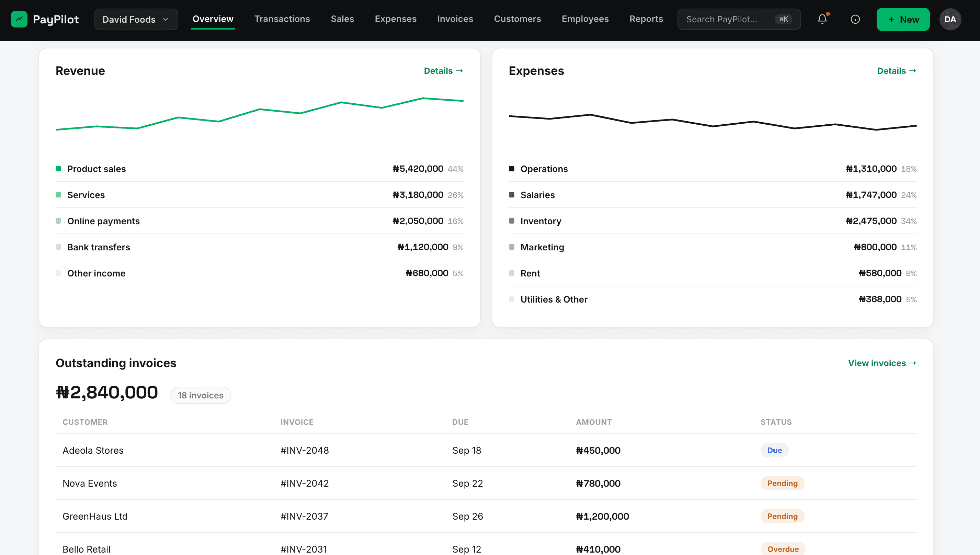This screenshot has height=555, width=980.
Task: Select the Bank transfers revenue row
Action: click(260, 247)
